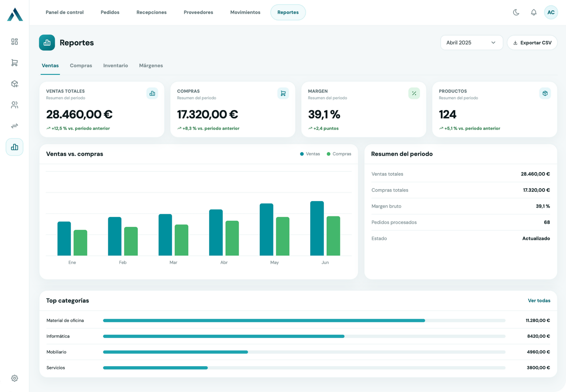Open the movements arrows icon in sidebar

coord(15,126)
